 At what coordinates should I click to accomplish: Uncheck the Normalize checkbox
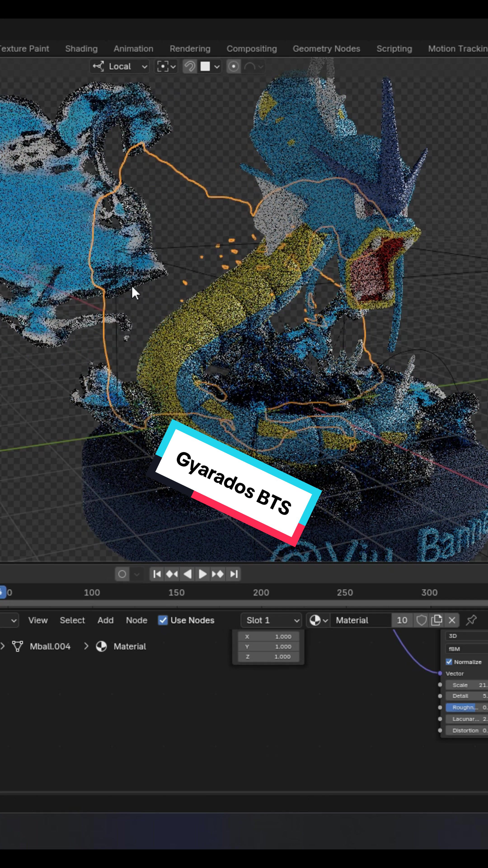click(449, 662)
